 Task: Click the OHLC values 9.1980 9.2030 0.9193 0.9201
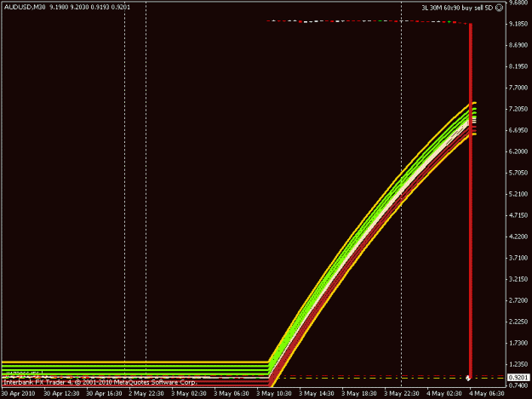point(89,7)
